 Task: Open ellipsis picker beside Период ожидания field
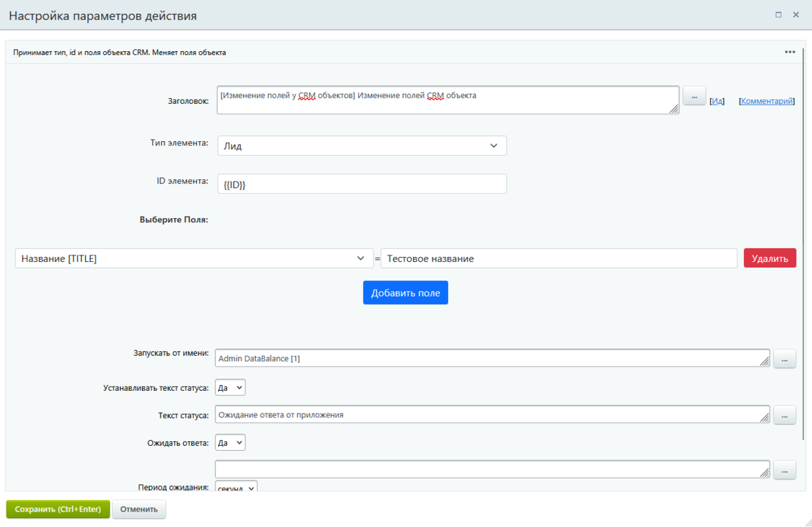pyautogui.click(x=784, y=470)
